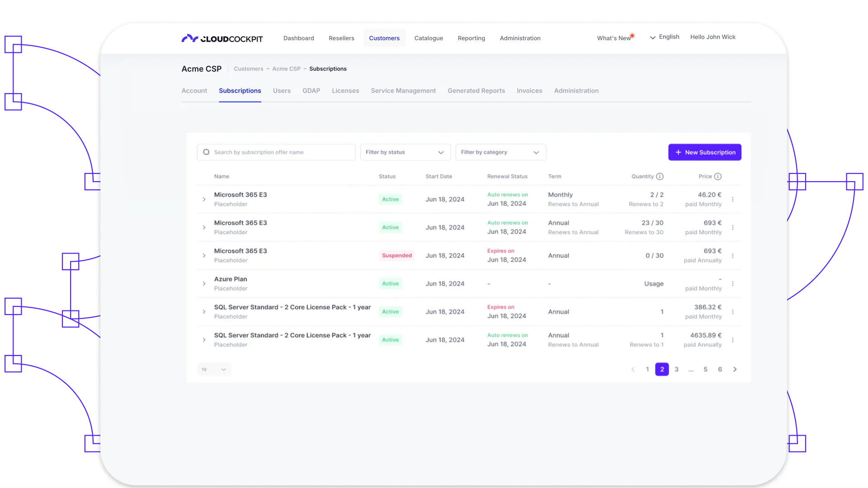Select the search subscription offer name field
The height and width of the screenshot is (488, 868).
276,152
